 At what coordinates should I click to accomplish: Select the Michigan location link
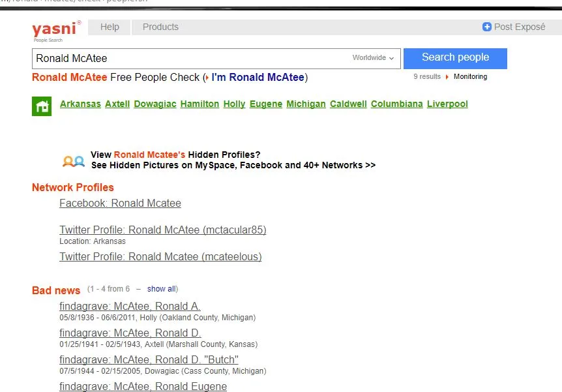coord(306,104)
